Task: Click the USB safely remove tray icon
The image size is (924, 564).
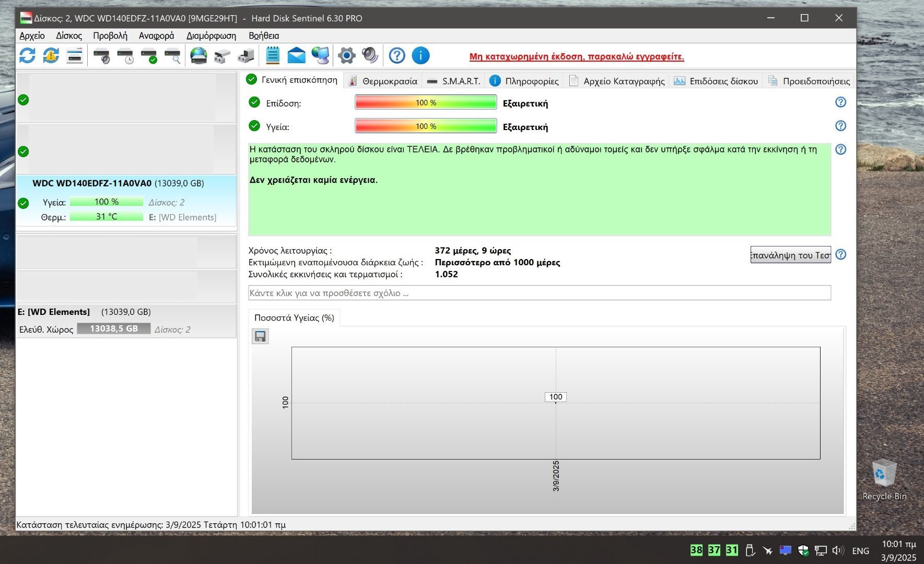Action: 750,550
